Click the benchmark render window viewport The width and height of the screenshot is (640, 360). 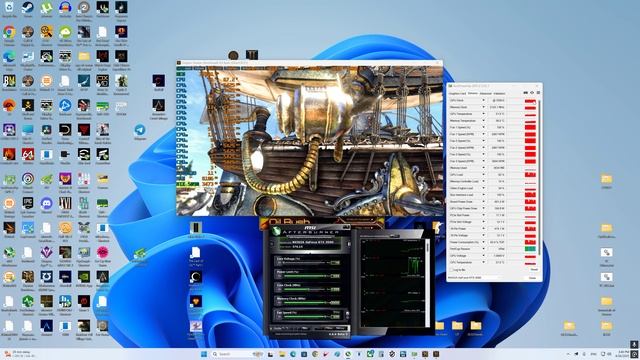tap(310, 141)
